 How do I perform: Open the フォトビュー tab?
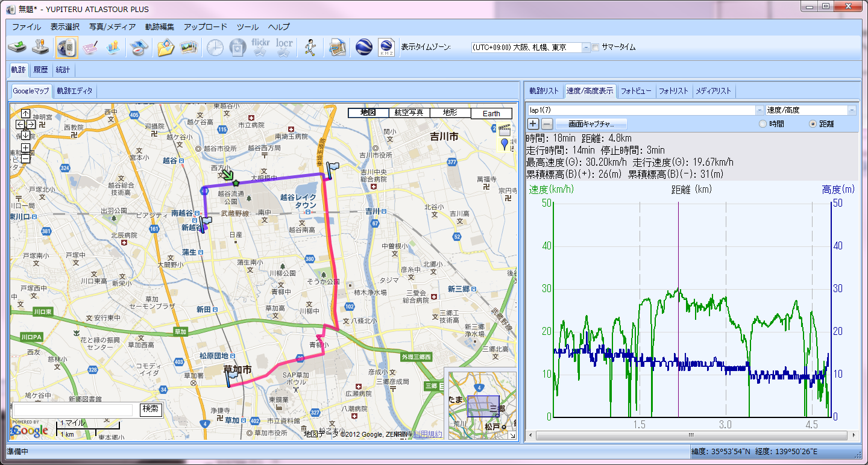[636, 91]
